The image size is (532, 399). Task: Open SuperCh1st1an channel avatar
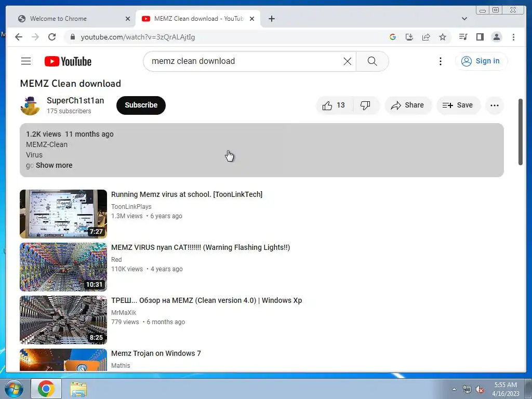(x=30, y=105)
